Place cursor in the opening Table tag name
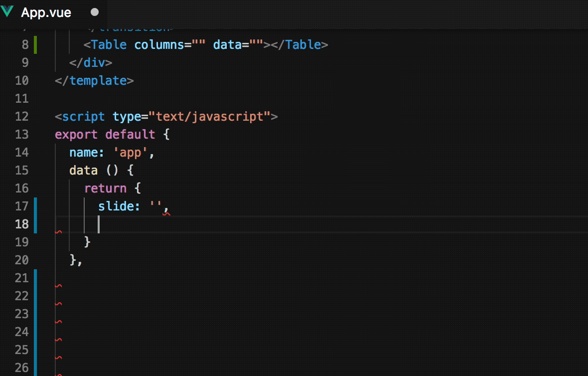The height and width of the screenshot is (376, 588). (109, 45)
